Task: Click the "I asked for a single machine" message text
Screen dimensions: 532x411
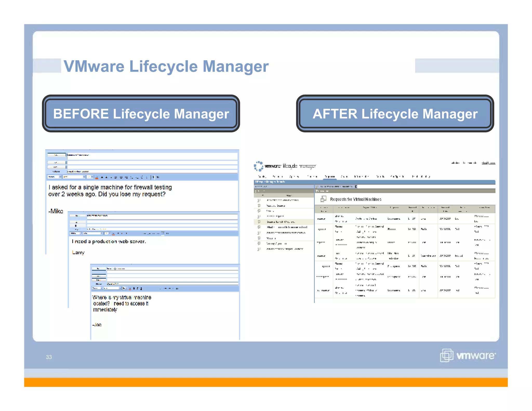Action: coord(110,191)
